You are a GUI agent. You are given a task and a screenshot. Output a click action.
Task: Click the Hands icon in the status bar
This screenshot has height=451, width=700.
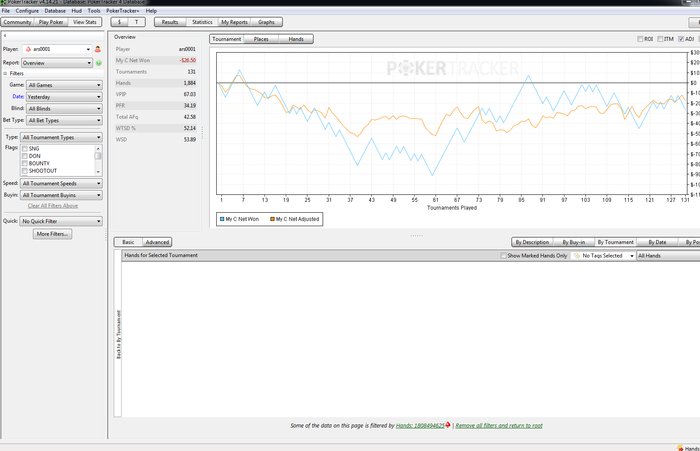pos(680,448)
